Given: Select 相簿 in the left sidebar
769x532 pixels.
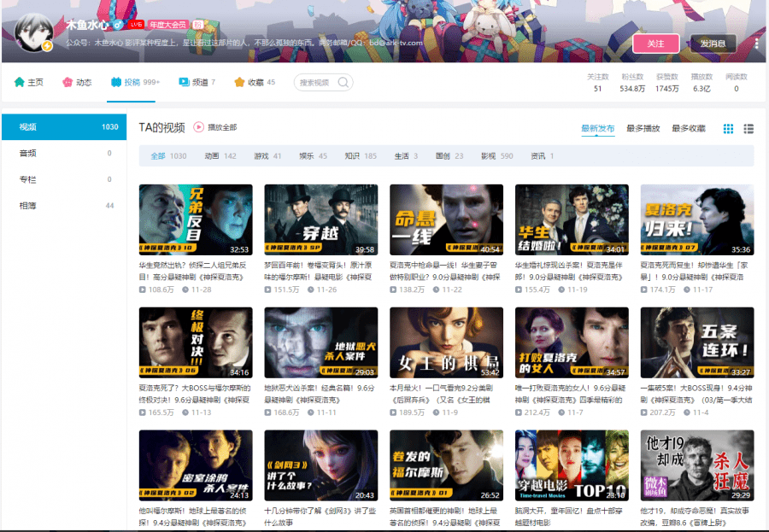Looking at the screenshot, I should click(x=28, y=206).
